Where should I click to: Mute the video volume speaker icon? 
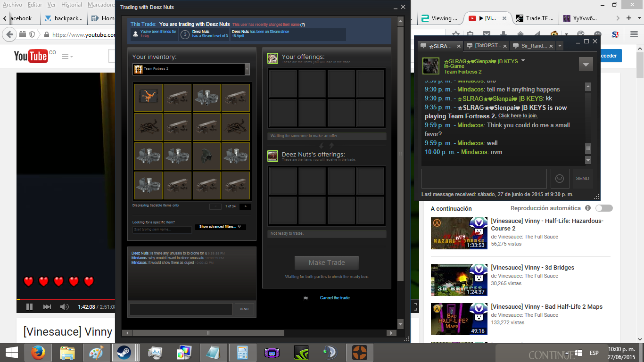(x=65, y=307)
